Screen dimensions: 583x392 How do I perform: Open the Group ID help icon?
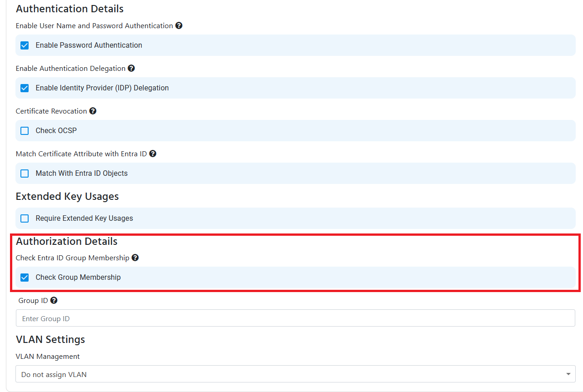(54, 301)
